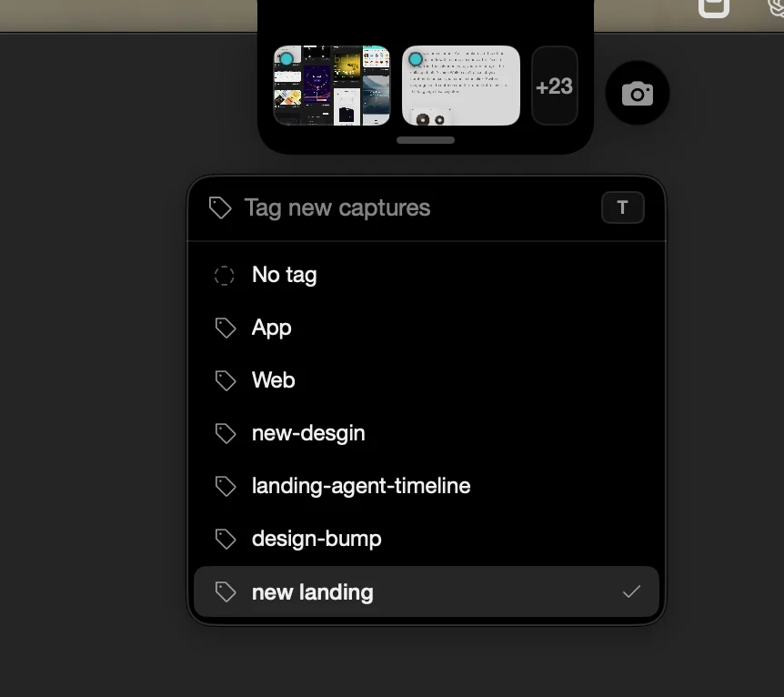Deselect the checked new landing tag
The height and width of the screenshot is (697, 784).
point(427,592)
